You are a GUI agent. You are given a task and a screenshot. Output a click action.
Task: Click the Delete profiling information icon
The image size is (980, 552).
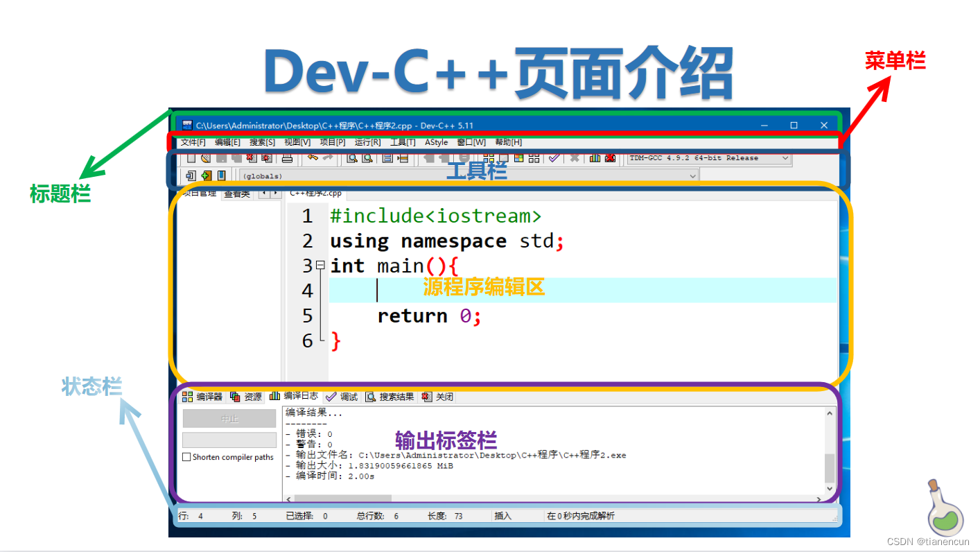pos(610,158)
